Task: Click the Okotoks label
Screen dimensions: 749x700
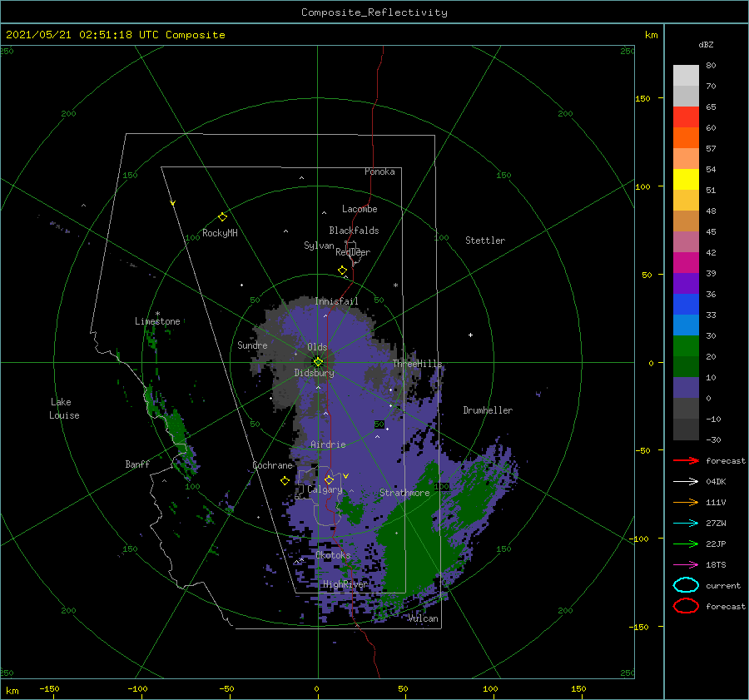Action: 334,555
